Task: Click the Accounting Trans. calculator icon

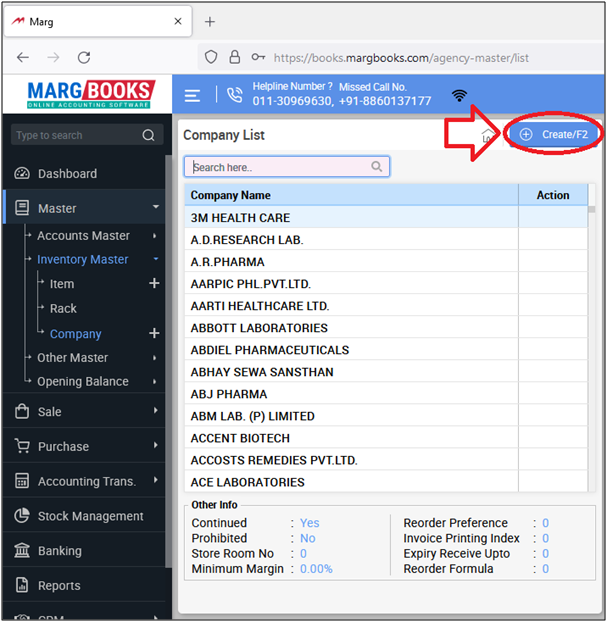Action: point(22,480)
